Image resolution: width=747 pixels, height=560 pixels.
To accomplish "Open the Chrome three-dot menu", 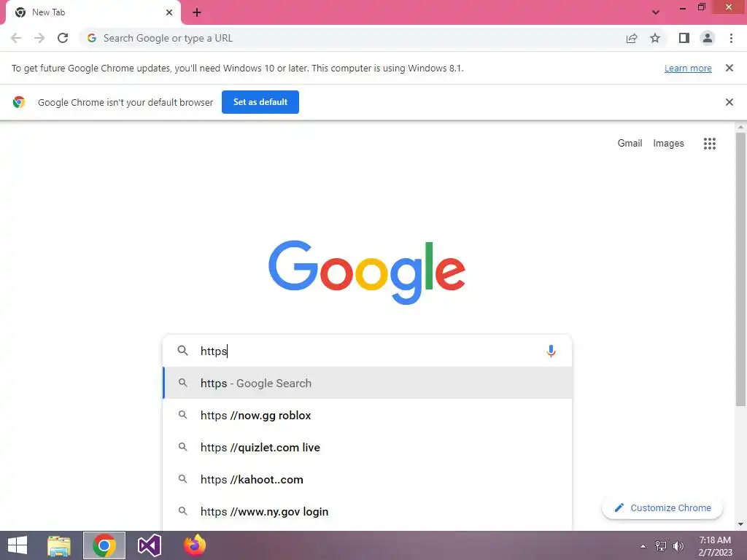I will click(731, 38).
